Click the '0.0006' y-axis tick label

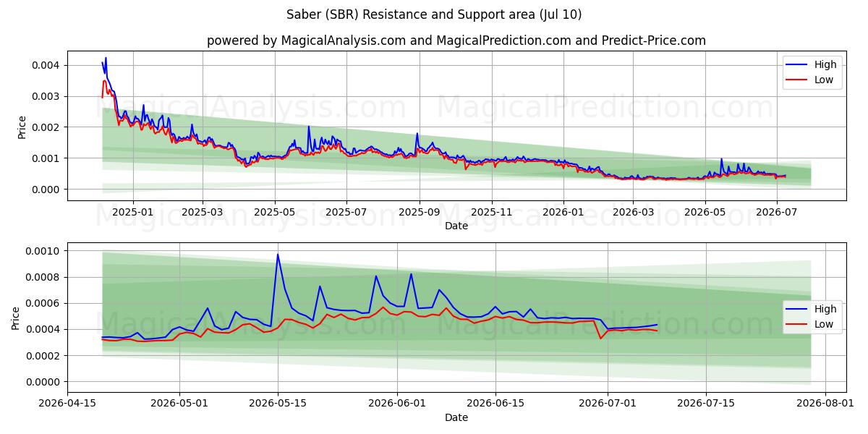[45, 303]
